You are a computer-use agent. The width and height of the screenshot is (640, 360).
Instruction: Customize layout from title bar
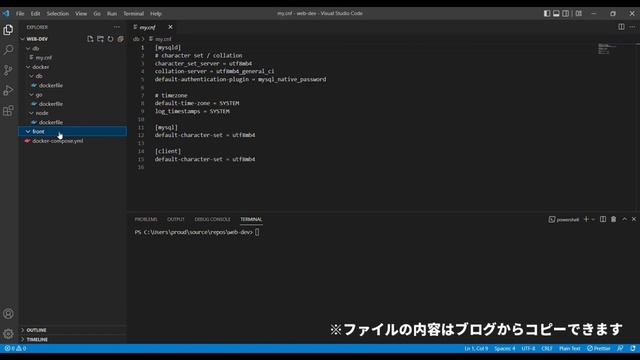coord(579,13)
